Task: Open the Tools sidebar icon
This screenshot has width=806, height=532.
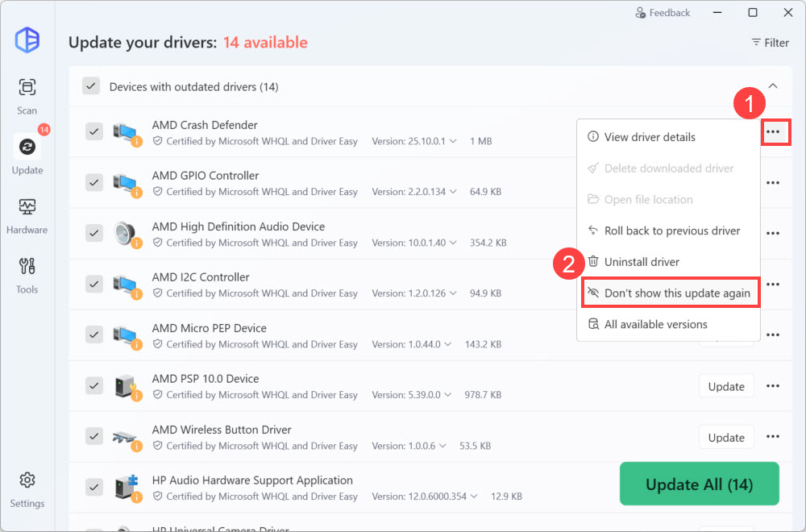Action: click(x=27, y=273)
